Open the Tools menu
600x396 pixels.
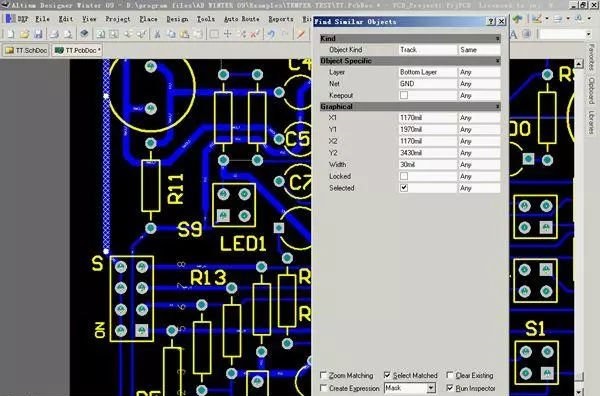point(205,19)
